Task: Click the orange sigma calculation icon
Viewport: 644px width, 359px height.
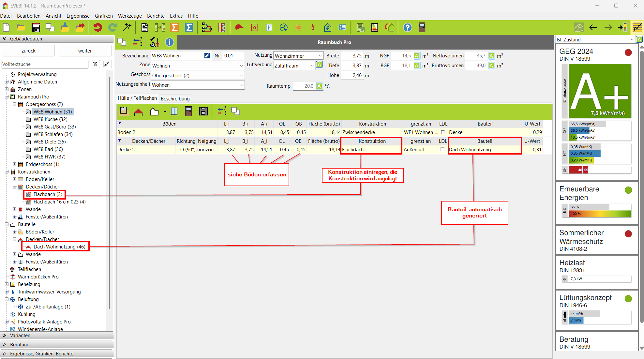Action: [174, 28]
